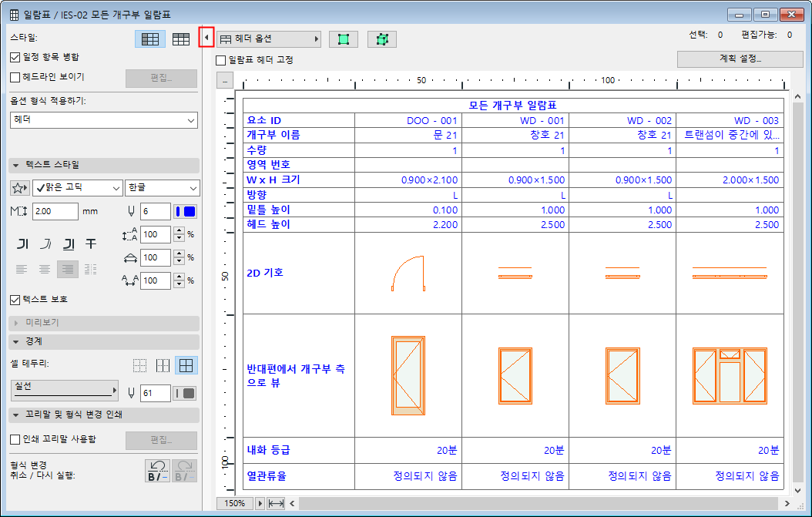Click the horizontal scrollbar track
812x517 pixels.
coord(539,504)
